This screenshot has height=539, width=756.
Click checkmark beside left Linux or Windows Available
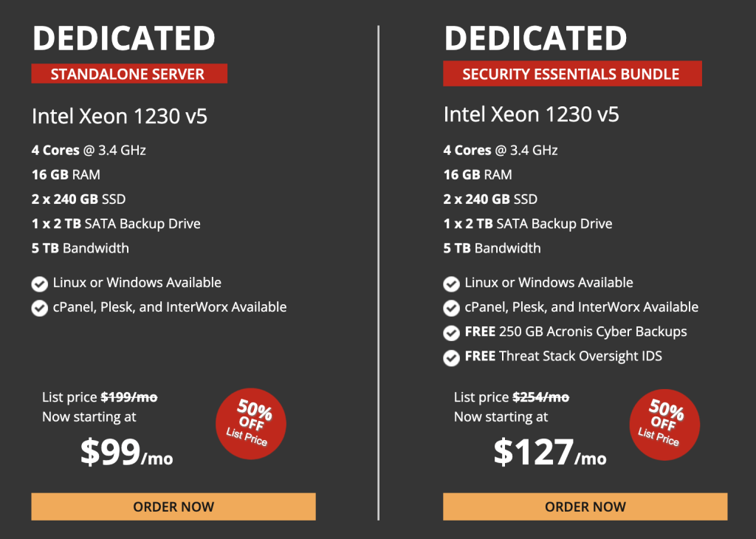click(40, 284)
